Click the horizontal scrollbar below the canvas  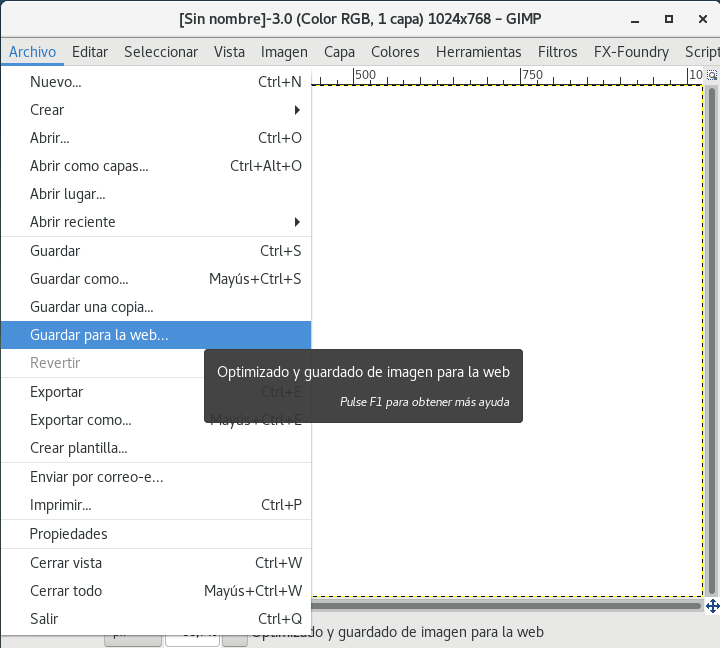click(x=505, y=605)
